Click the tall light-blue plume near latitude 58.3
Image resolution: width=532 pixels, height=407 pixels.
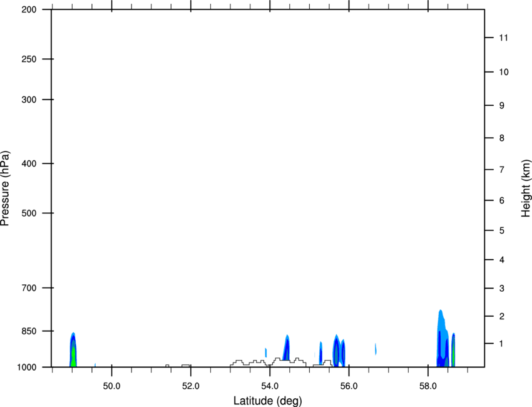point(442,339)
